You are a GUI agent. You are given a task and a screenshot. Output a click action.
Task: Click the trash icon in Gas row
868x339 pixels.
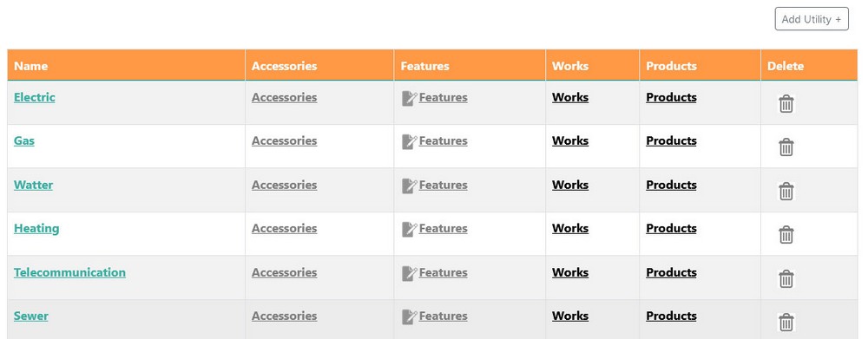(x=786, y=147)
